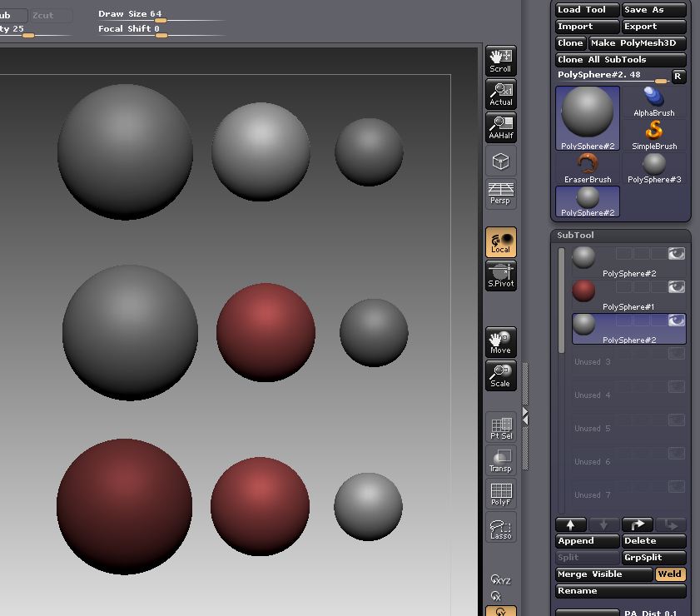Image resolution: width=700 pixels, height=616 pixels.
Task: Click the straight down arrow above Append
Action: click(x=603, y=525)
